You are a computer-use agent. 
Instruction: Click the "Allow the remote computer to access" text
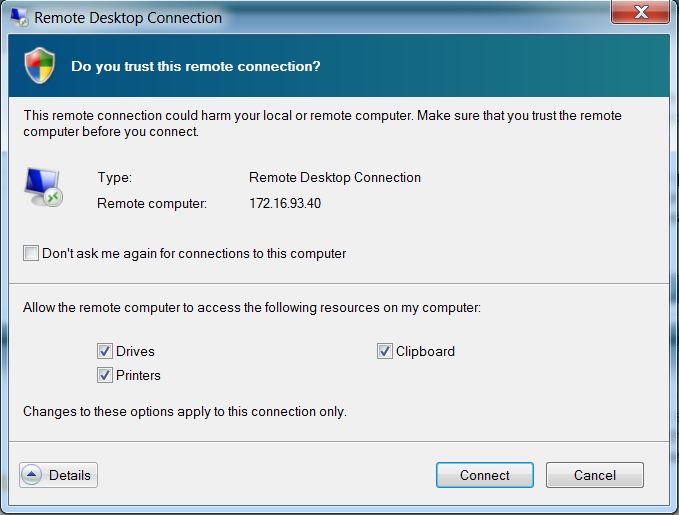point(252,308)
